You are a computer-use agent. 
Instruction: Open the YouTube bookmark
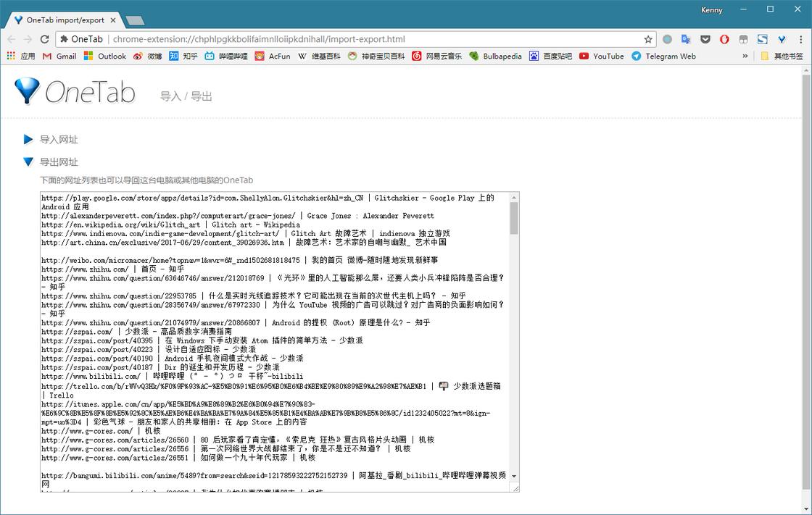pos(601,56)
